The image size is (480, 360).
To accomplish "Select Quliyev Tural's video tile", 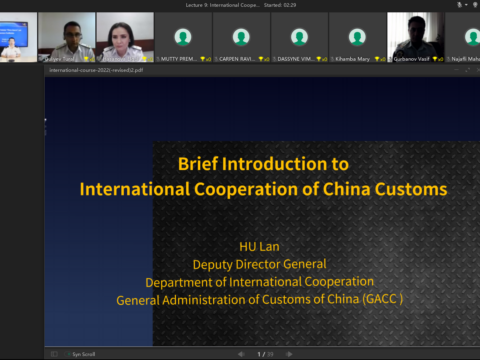I will tap(67, 37).
